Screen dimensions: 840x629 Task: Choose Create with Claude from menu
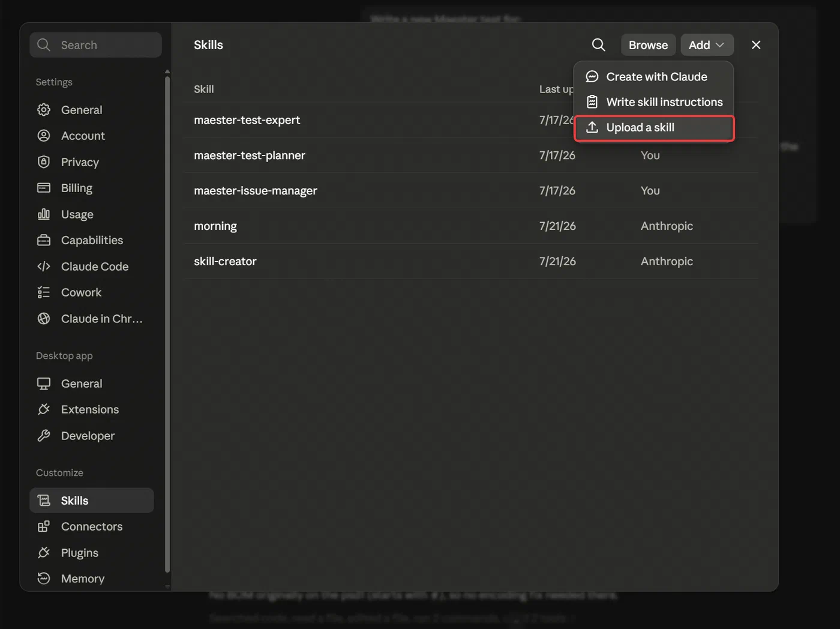[x=654, y=77]
